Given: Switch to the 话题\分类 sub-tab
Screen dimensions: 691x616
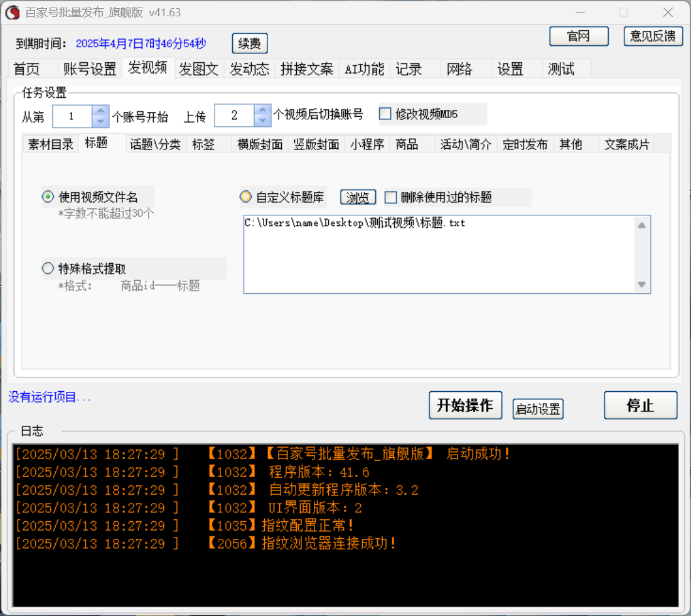Looking at the screenshot, I should point(155,144).
